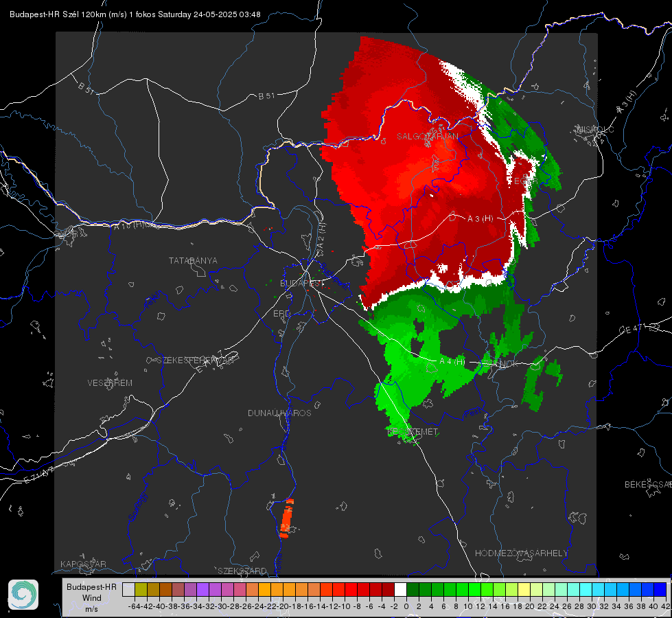Click the swirl logo icon beside legend
This screenshot has height=618, width=672.
tap(23, 595)
